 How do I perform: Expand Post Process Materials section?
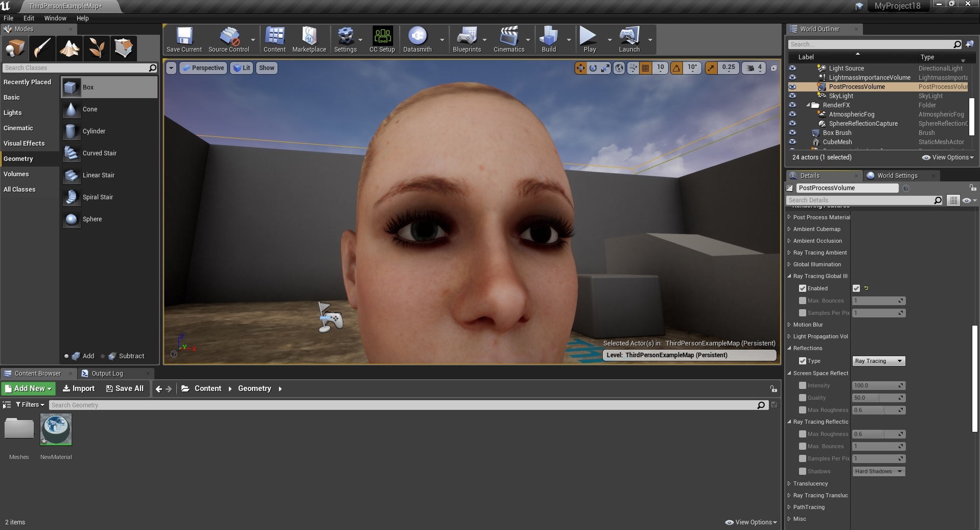click(x=789, y=217)
